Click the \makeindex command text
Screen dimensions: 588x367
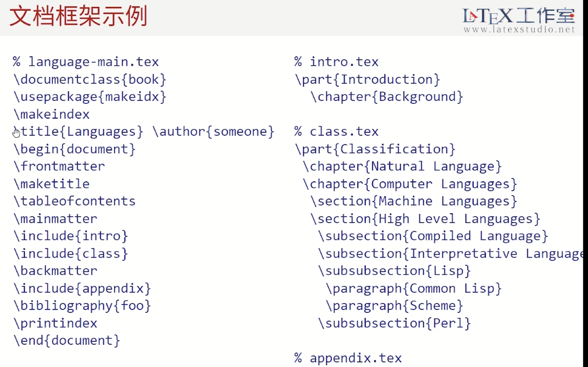click(52, 114)
